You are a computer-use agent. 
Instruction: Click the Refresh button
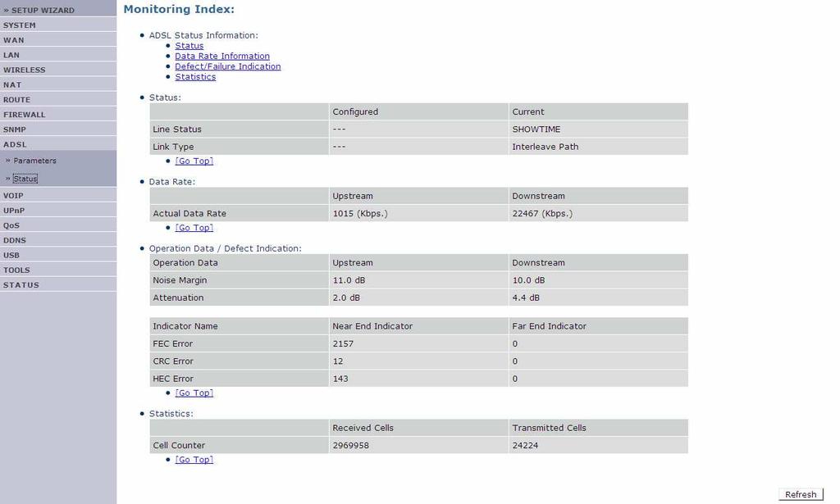click(x=801, y=494)
